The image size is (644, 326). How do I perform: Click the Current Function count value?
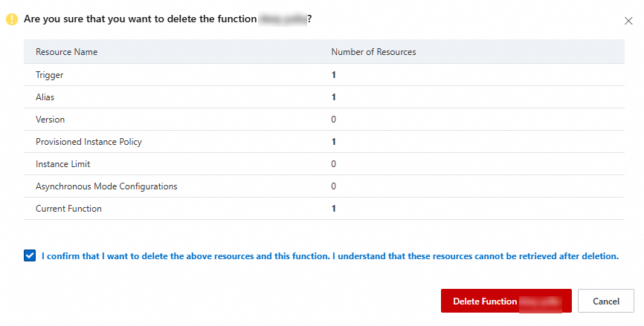click(334, 209)
